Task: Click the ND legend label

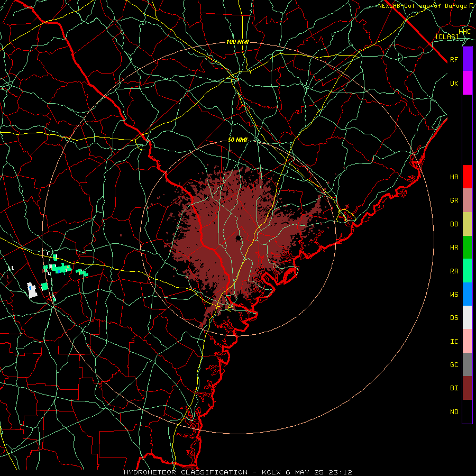Action: (454, 412)
